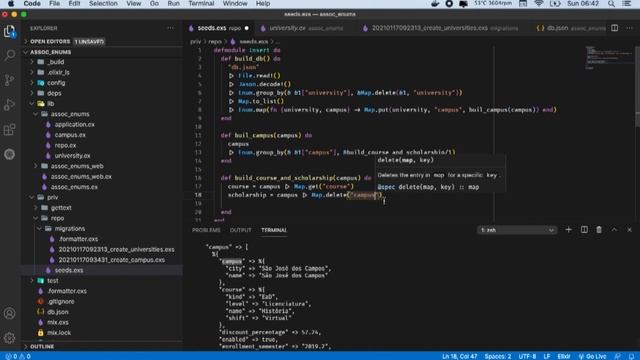
Task: Click the notifications bell in status bar
Action: click(x=631, y=356)
